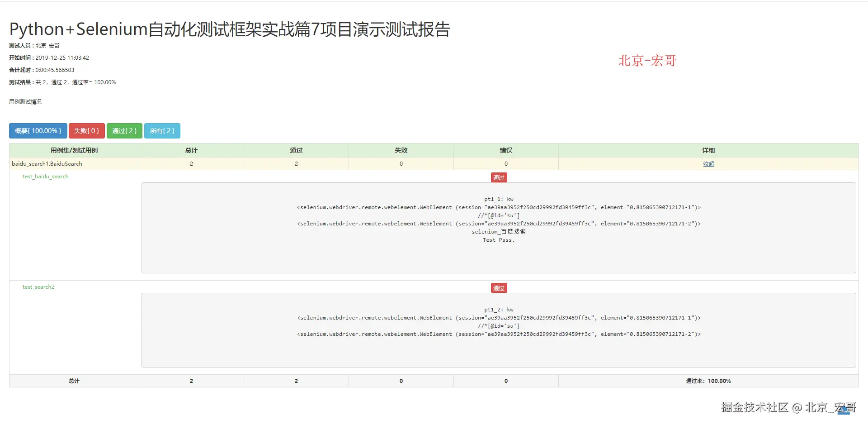
Task: Select the 测试人员 tester line
Action: click(34, 46)
